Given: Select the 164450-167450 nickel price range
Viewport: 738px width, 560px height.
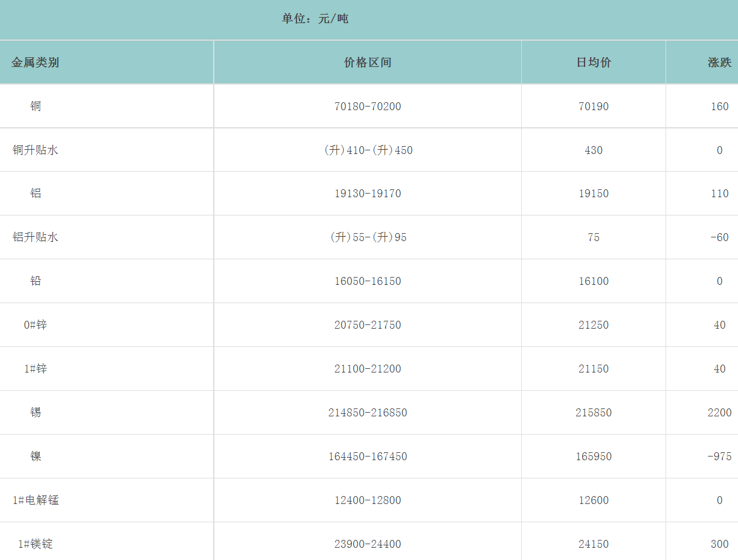Looking at the screenshot, I should pos(368,457).
